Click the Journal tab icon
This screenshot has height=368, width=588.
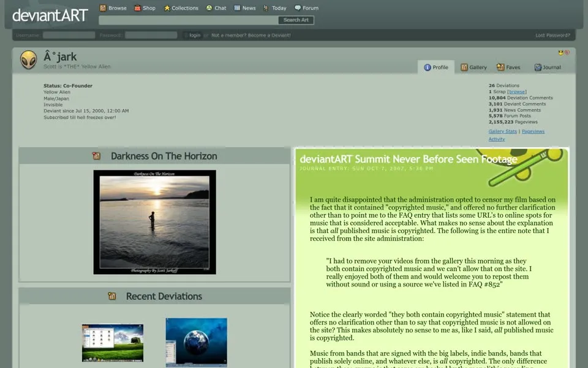pos(538,67)
